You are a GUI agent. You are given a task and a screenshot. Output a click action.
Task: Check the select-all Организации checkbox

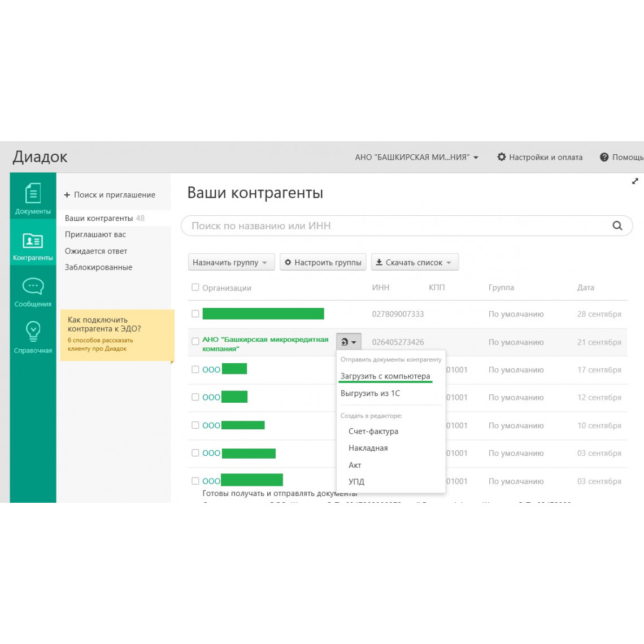tap(195, 288)
